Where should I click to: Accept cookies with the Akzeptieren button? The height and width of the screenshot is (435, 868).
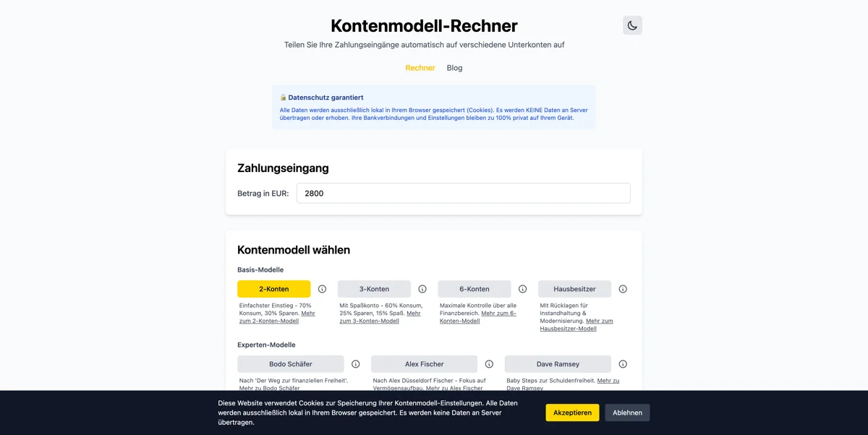pos(571,412)
